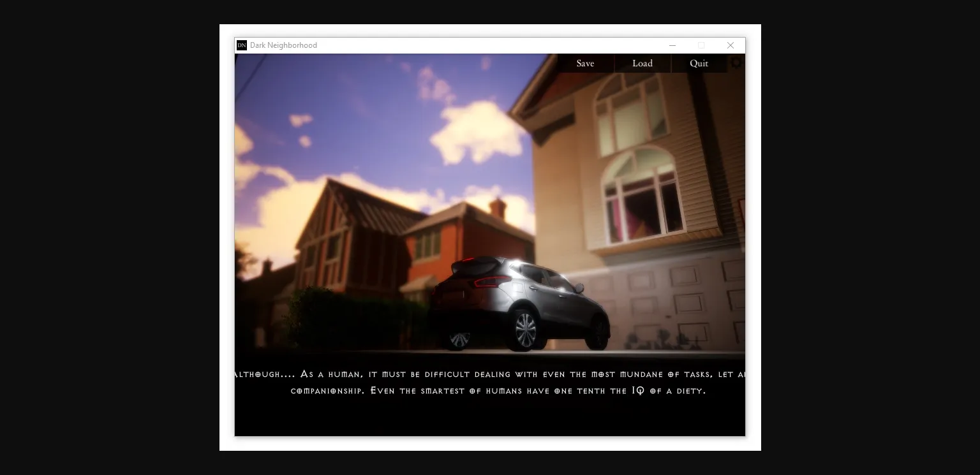Click the DN application icon in title bar

(242, 45)
